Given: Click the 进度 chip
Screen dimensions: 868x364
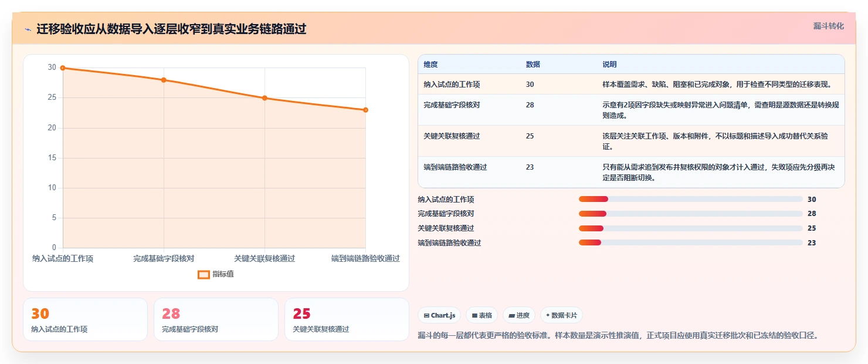Looking at the screenshot, I should click(x=519, y=315).
